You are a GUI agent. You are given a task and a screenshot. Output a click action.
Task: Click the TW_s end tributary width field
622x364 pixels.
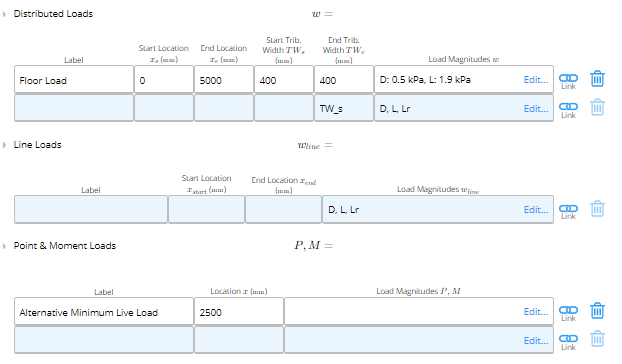[x=344, y=108]
